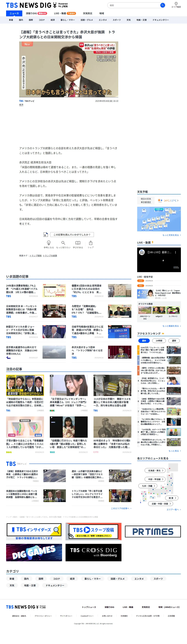
Task: Open the LIVE・動画 main tab
Action: tap(65, 14)
